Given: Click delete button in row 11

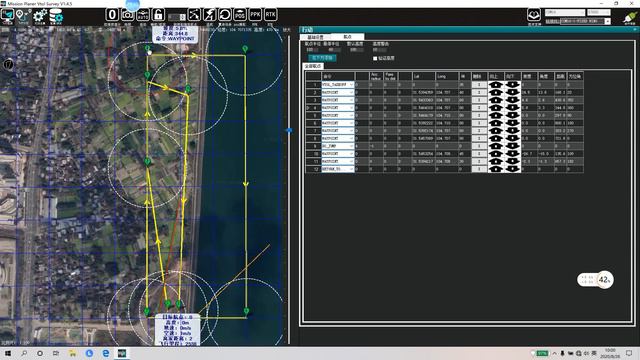Looking at the screenshot, I should pyautogui.click(x=480, y=162).
